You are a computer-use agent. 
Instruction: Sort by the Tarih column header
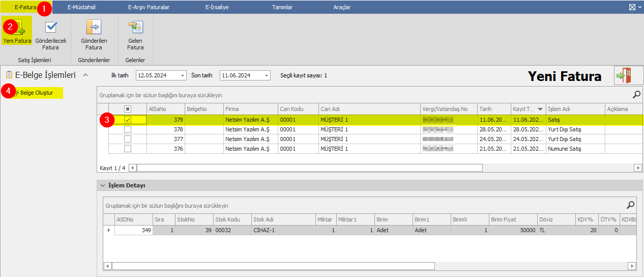pos(494,109)
